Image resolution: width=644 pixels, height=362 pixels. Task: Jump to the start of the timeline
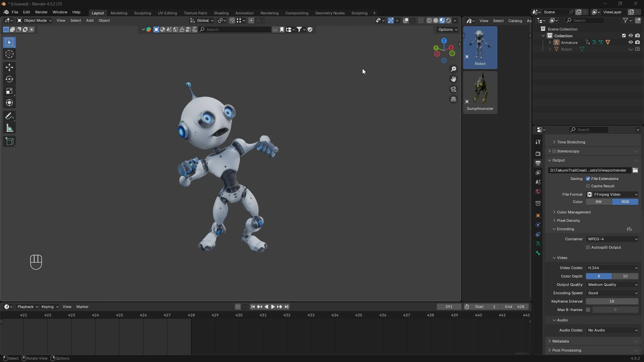point(253,307)
